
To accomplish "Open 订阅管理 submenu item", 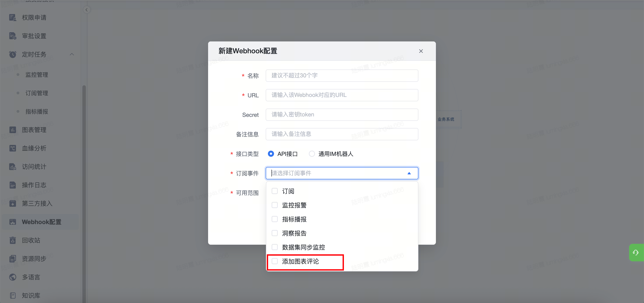I will point(37,93).
